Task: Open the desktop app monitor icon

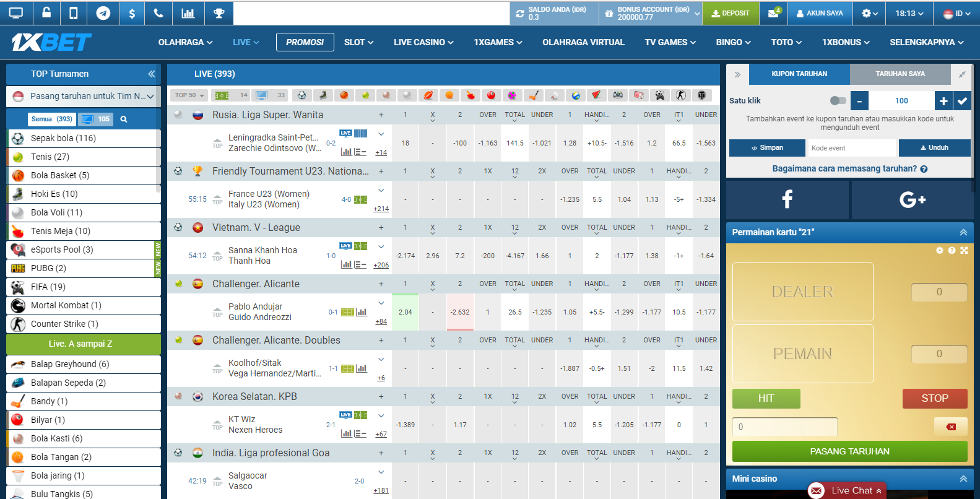Action: tap(16, 13)
